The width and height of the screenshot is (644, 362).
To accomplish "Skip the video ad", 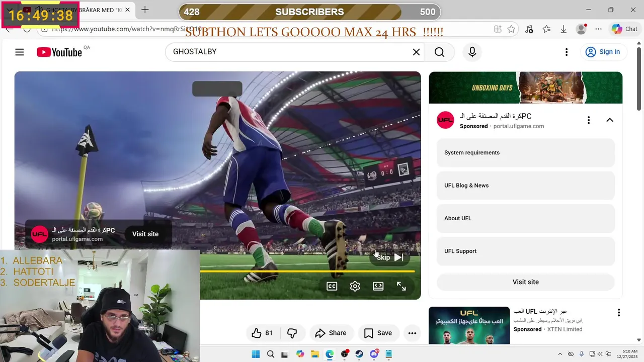I will (389, 257).
